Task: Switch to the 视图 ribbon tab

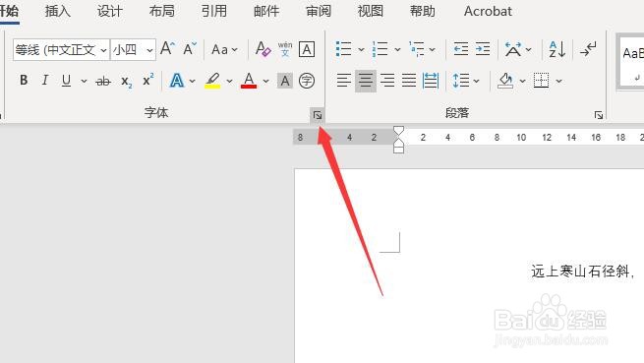Action: (x=370, y=11)
